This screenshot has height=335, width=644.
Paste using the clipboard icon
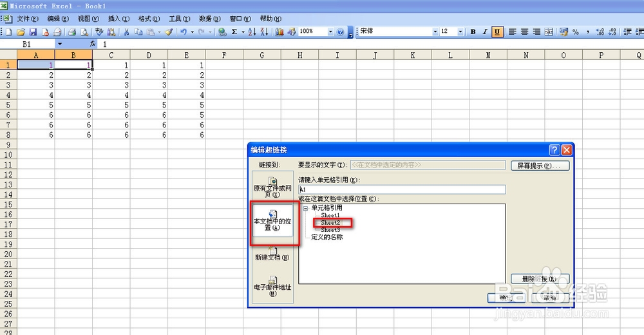[151, 32]
